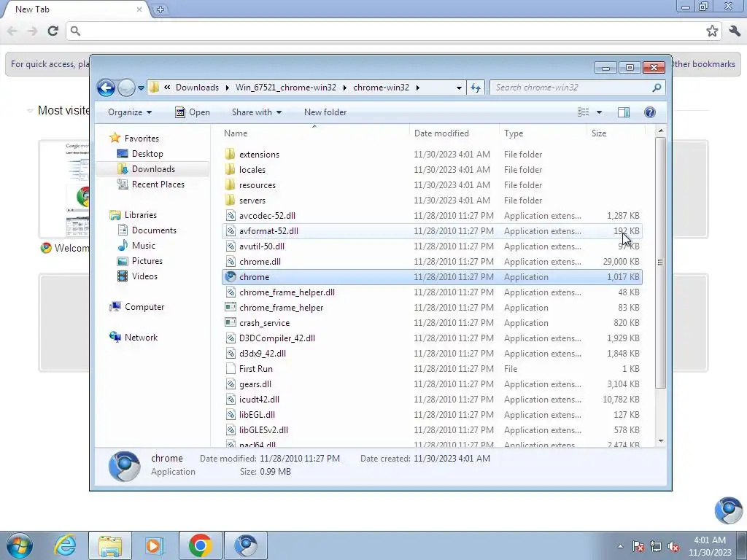747x560 pixels.
Task: Close the New Tab tab
Action: pyautogui.click(x=139, y=9)
